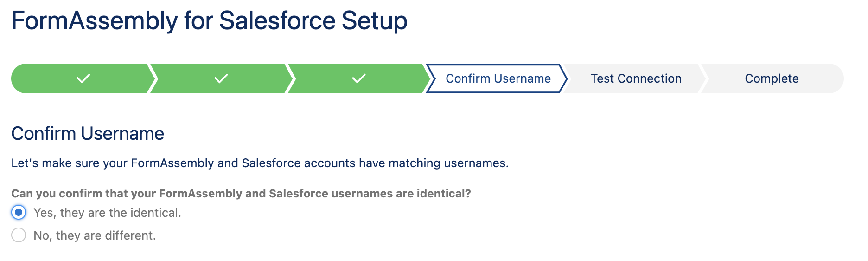Click the 'Can you confirm that your' question text
The image size is (868, 261).
coord(241,194)
